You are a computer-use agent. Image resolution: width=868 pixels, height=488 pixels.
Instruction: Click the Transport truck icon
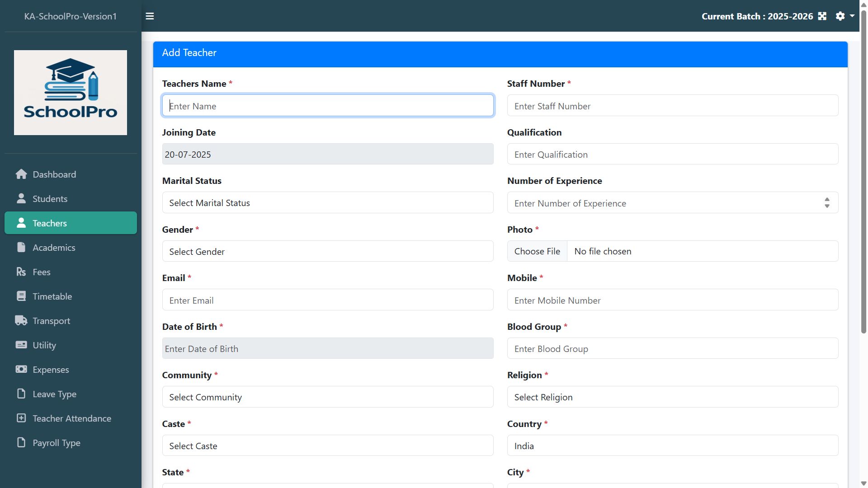[21, 321]
